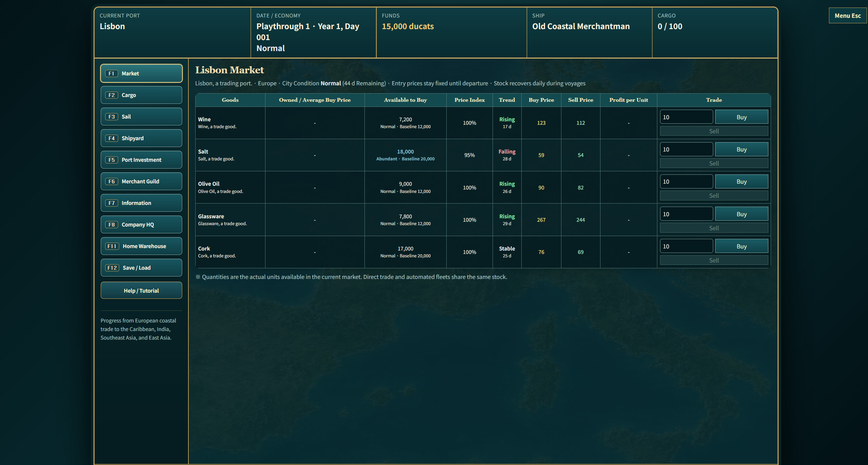This screenshot has height=465, width=868.
Task: Buy Cork with the Buy button
Action: click(741, 246)
